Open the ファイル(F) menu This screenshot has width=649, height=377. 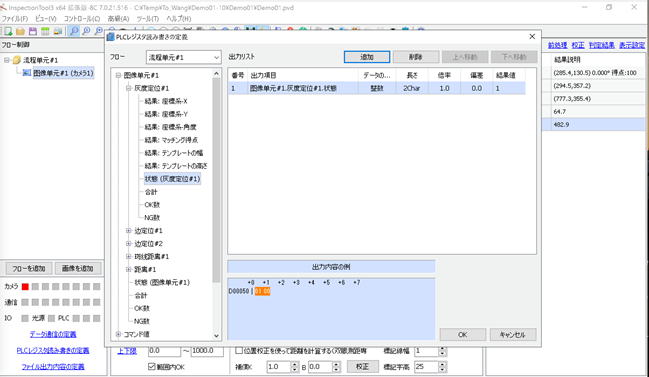pyautogui.click(x=15, y=19)
